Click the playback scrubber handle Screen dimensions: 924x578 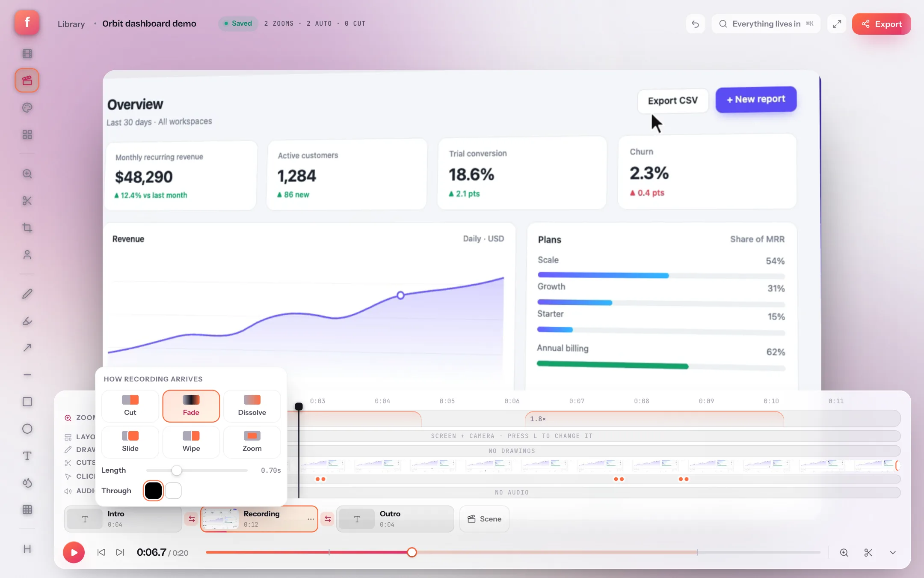(412, 552)
